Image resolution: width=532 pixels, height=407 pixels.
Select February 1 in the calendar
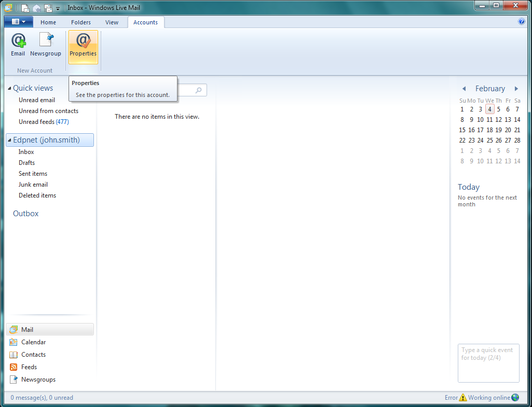pos(462,109)
